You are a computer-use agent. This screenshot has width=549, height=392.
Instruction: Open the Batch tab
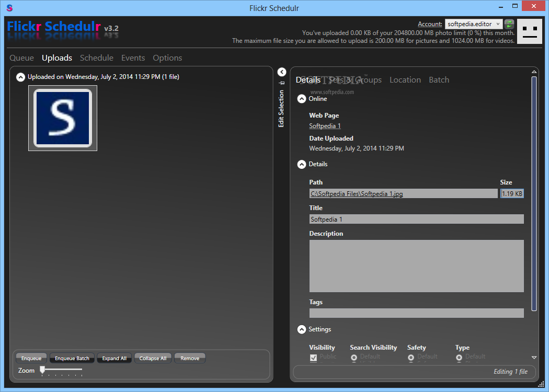pos(439,80)
